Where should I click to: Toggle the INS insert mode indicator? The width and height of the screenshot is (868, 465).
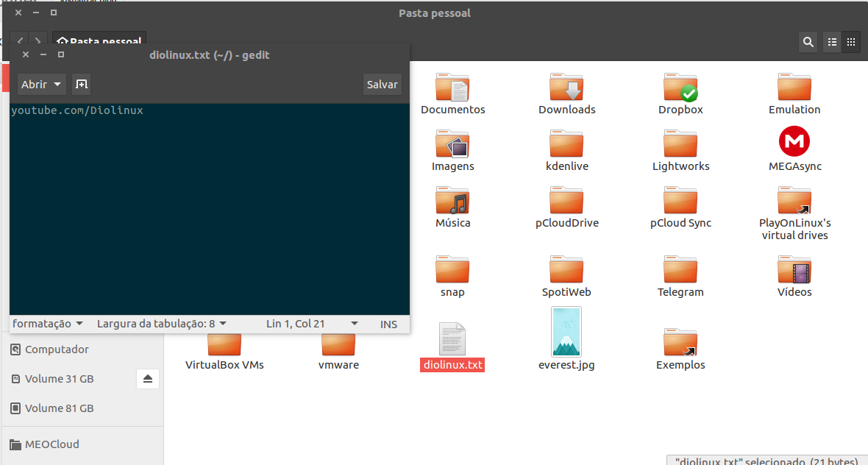[388, 324]
